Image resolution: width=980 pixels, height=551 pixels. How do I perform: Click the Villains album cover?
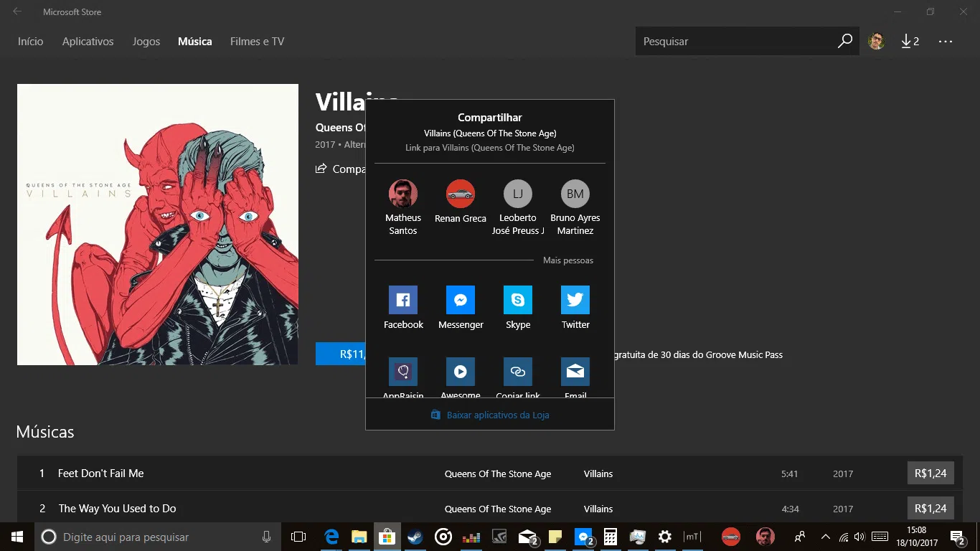(158, 225)
